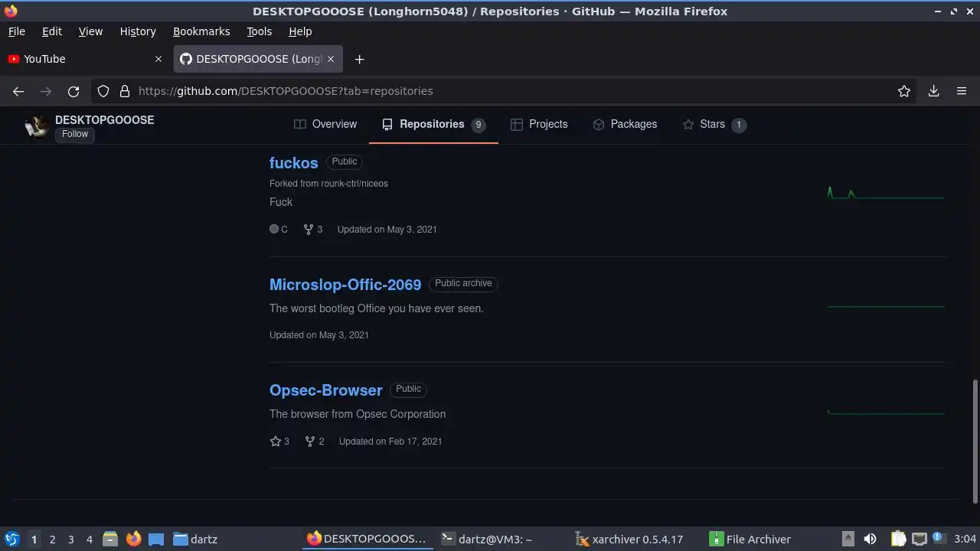Open the Bookmarks menu
Screen dimensions: 980x551
coord(201,31)
